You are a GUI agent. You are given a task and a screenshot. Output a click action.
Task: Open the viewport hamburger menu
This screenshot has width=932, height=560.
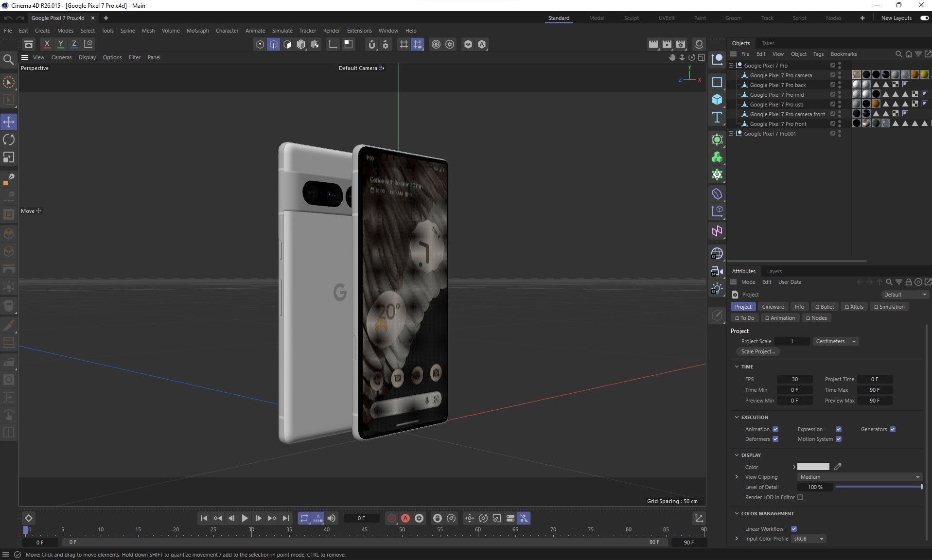(x=25, y=57)
